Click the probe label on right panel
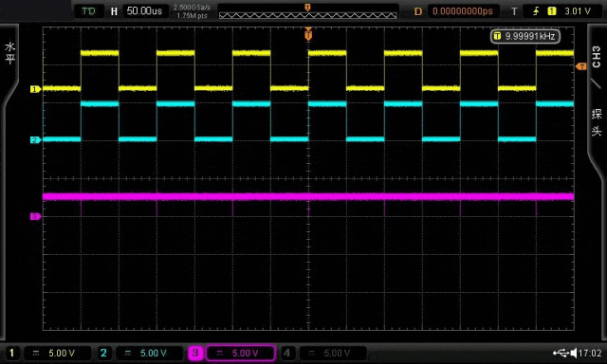Screen dimensions: 607x364 click(x=597, y=122)
